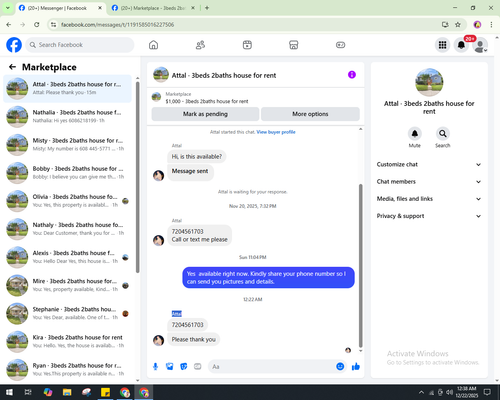Open the Marketplace storefront icon
500x400 pixels.
tap(294, 45)
